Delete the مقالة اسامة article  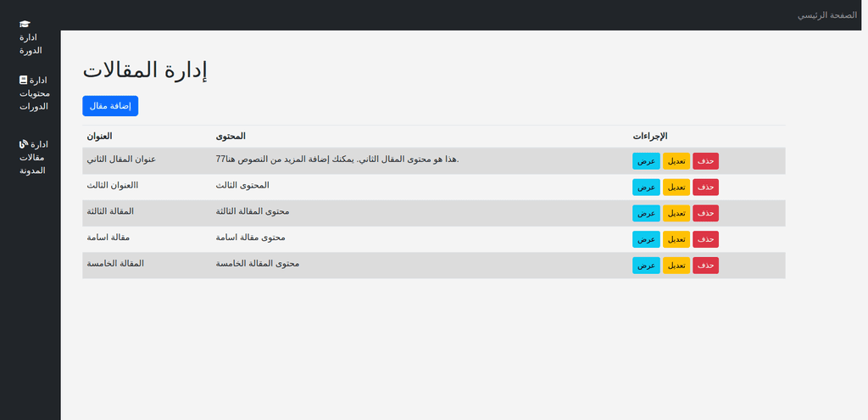[706, 239]
